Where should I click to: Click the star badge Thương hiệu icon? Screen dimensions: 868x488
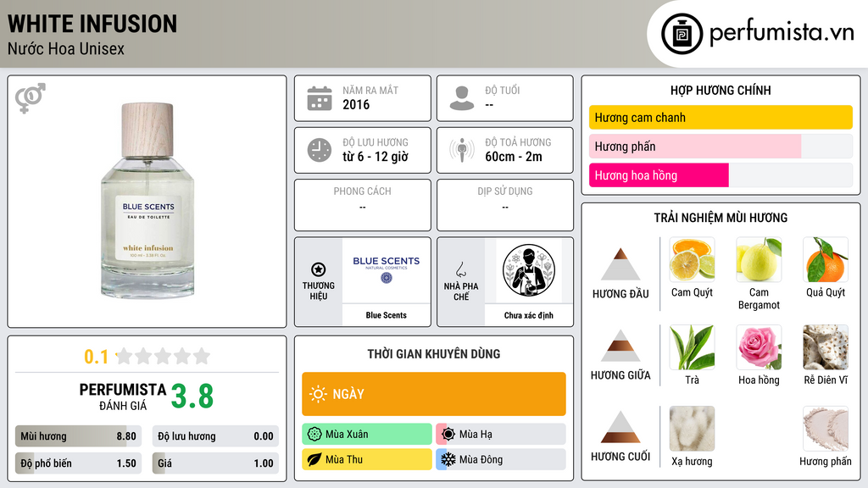(x=319, y=269)
